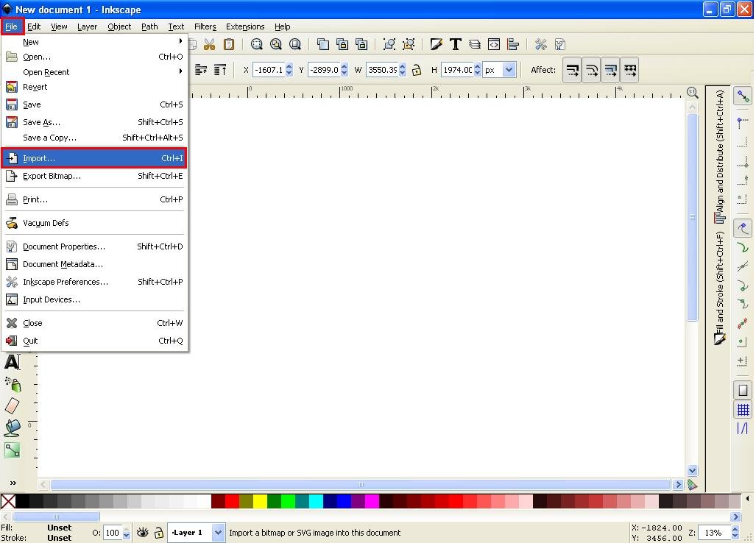756x543 pixels.
Task: Choose Vacuum Defs menu entry
Action: pos(94,223)
